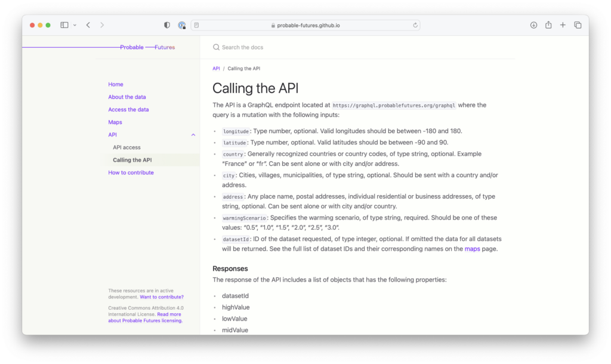The image size is (611, 364).
Task: Reload the probable-futures.github.io page
Action: coord(415,25)
